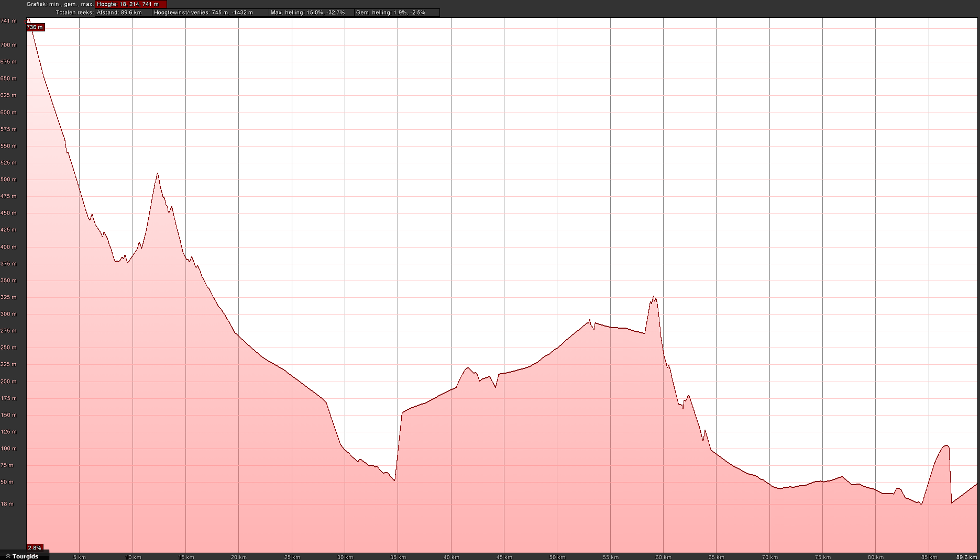This screenshot has width=980, height=560.
Task: Click the 741 m maximum elevation label
Action: (8, 21)
